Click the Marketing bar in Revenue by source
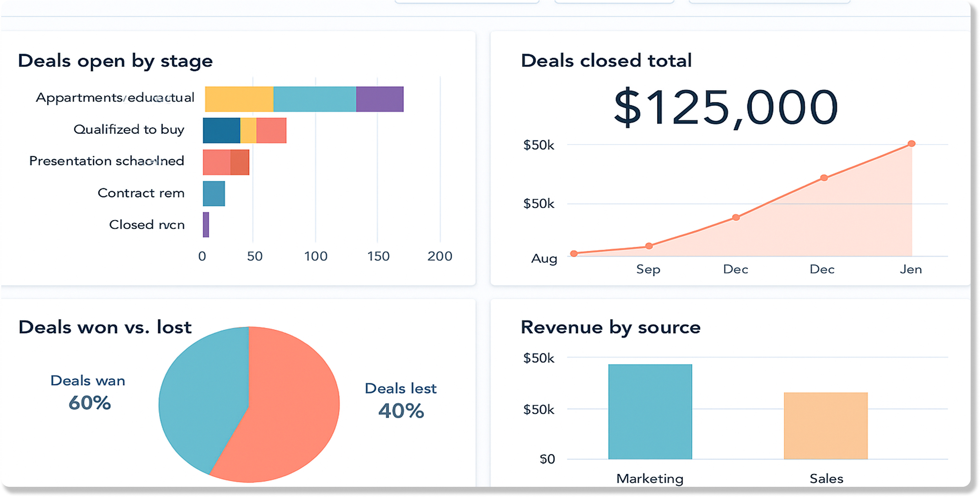Viewport: 980px width, 497px height. (649, 410)
